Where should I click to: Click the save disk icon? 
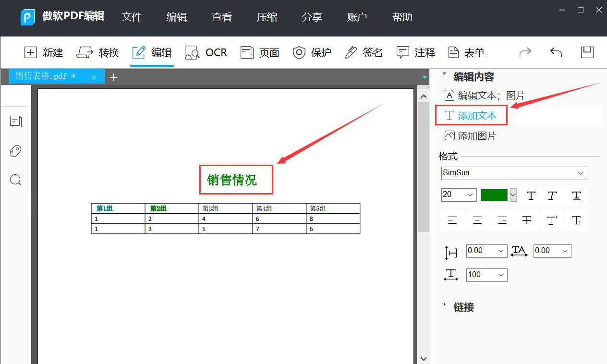587,52
